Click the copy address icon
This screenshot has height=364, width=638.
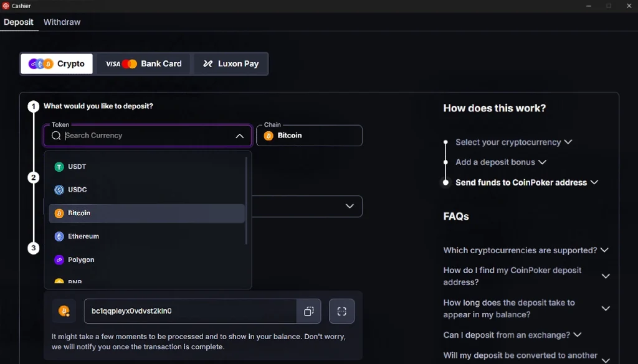[308, 311]
